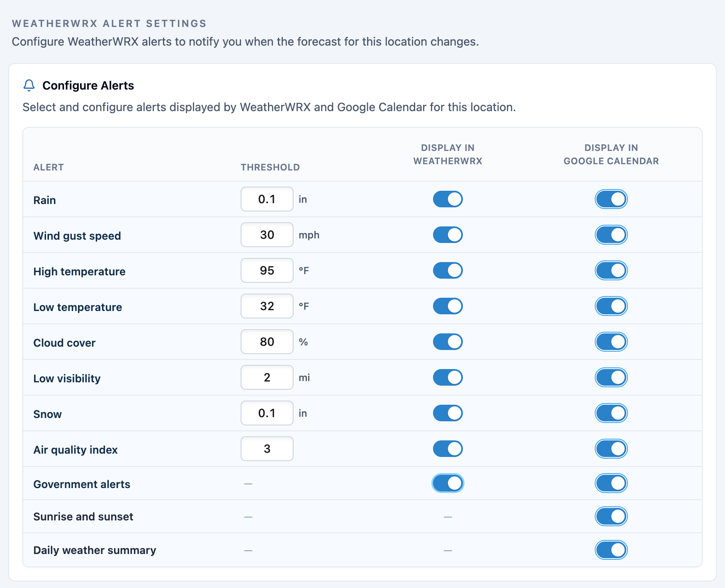The width and height of the screenshot is (725, 588).
Task: Click the Display in Google Calendar column header
Action: point(611,154)
